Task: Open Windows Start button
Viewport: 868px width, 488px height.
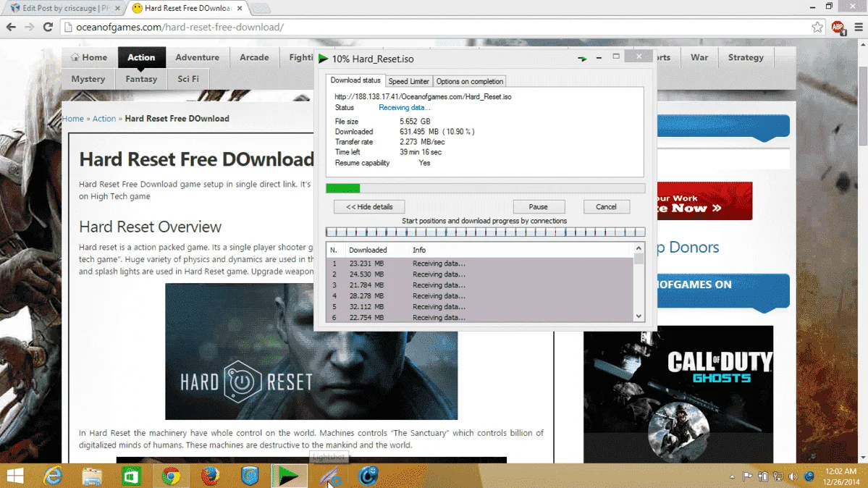Action: (x=15, y=476)
